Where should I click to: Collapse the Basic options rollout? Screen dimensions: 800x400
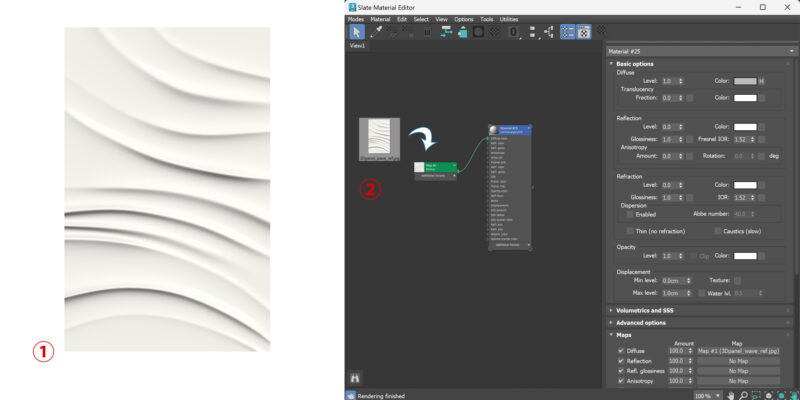coord(611,64)
